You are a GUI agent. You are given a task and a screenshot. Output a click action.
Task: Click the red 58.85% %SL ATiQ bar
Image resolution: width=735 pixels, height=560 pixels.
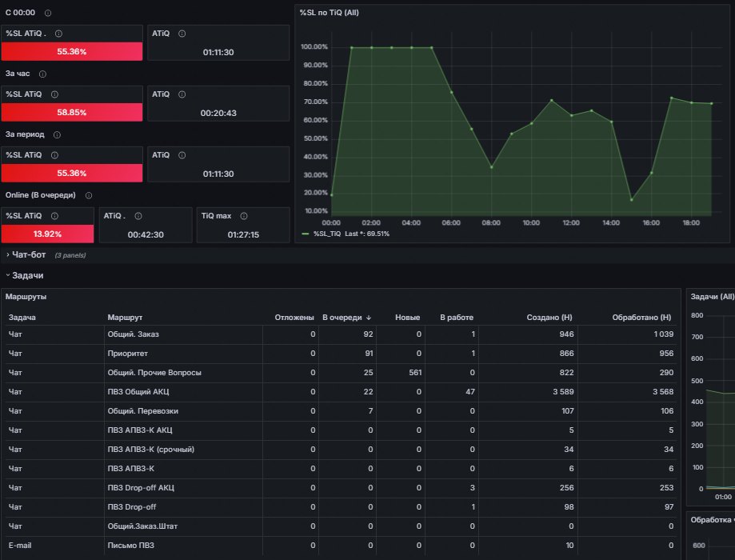tap(72, 113)
